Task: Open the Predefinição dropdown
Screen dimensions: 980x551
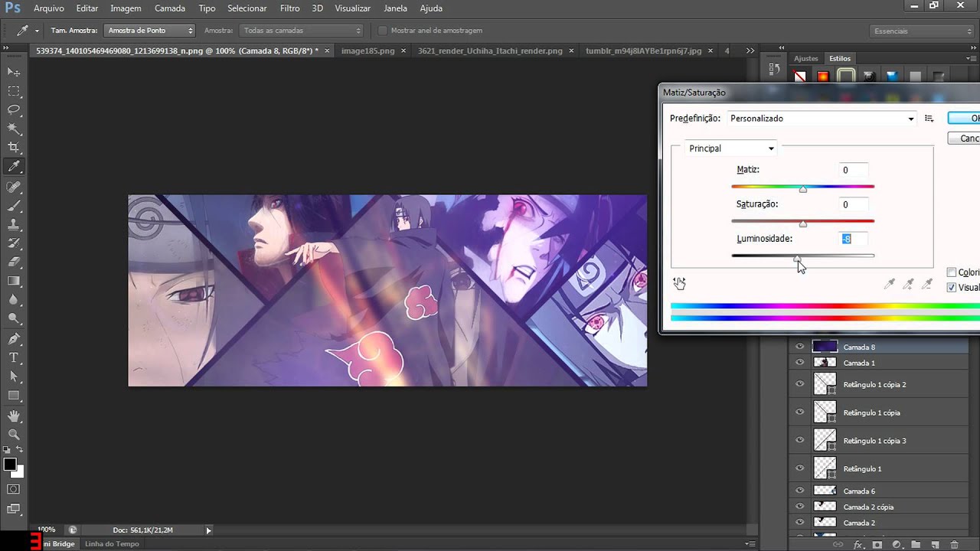Action: click(x=821, y=119)
